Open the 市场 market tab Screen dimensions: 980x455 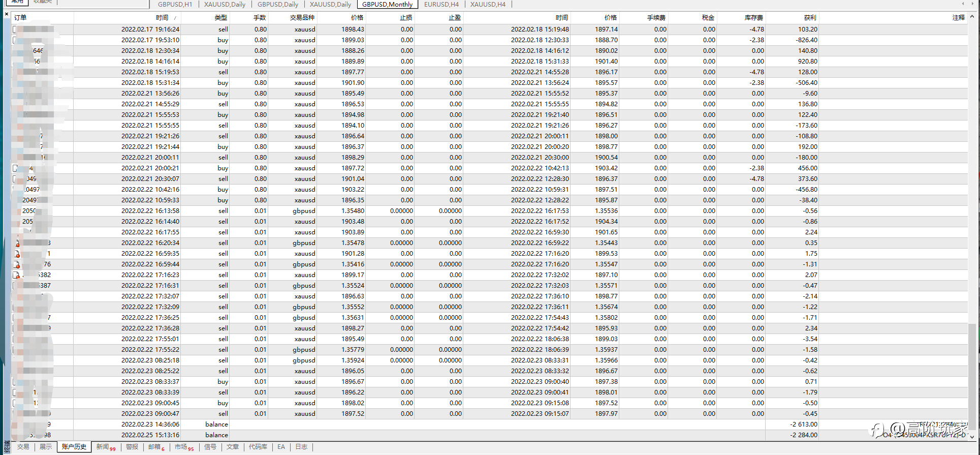pyautogui.click(x=184, y=447)
